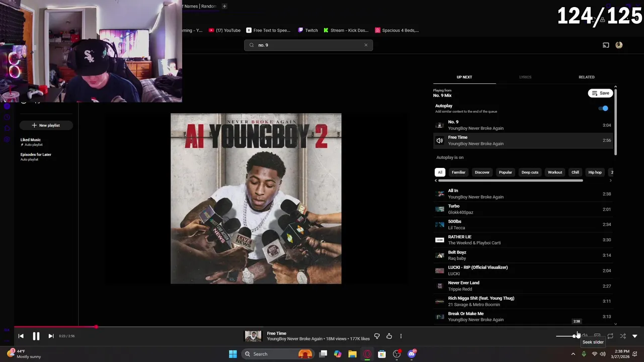Select the Chill filter chip
Image resolution: width=644 pixels, height=362 pixels.
coord(575,172)
